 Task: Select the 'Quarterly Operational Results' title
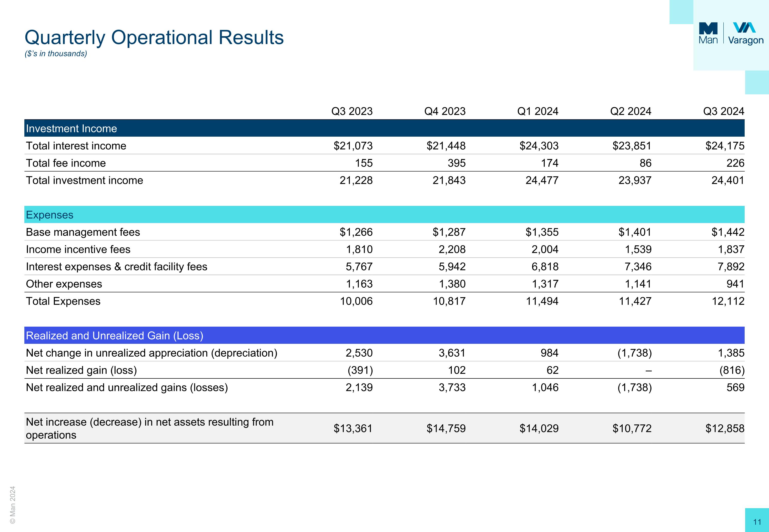154,37
